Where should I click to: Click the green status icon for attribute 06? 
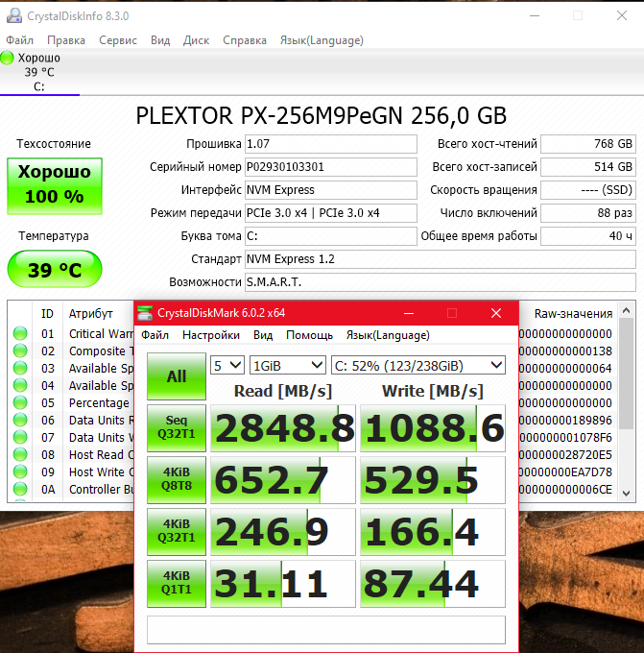tap(20, 420)
